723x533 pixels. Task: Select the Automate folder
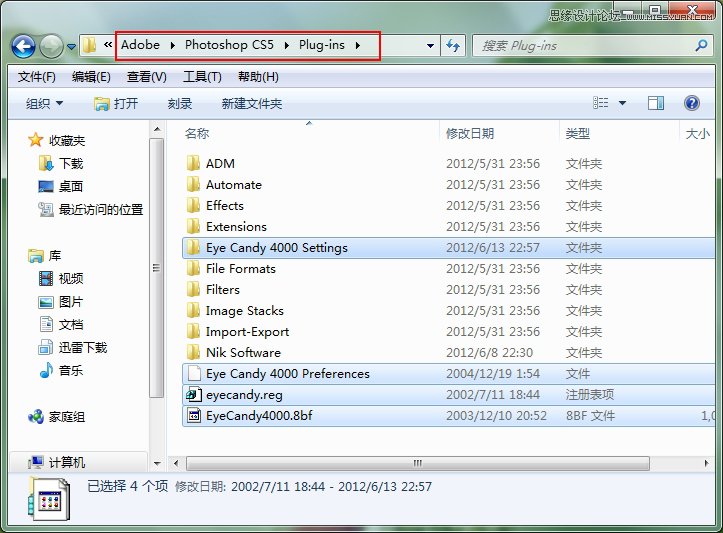[x=234, y=185]
